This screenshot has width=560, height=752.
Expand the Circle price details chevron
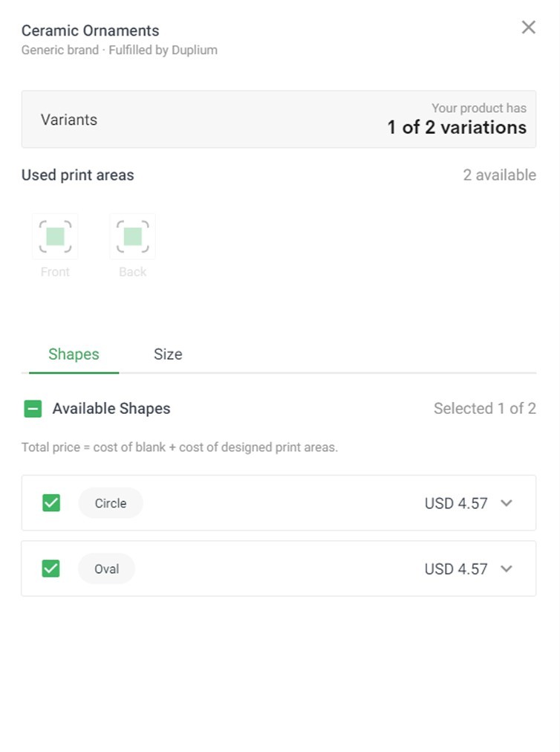click(x=507, y=503)
